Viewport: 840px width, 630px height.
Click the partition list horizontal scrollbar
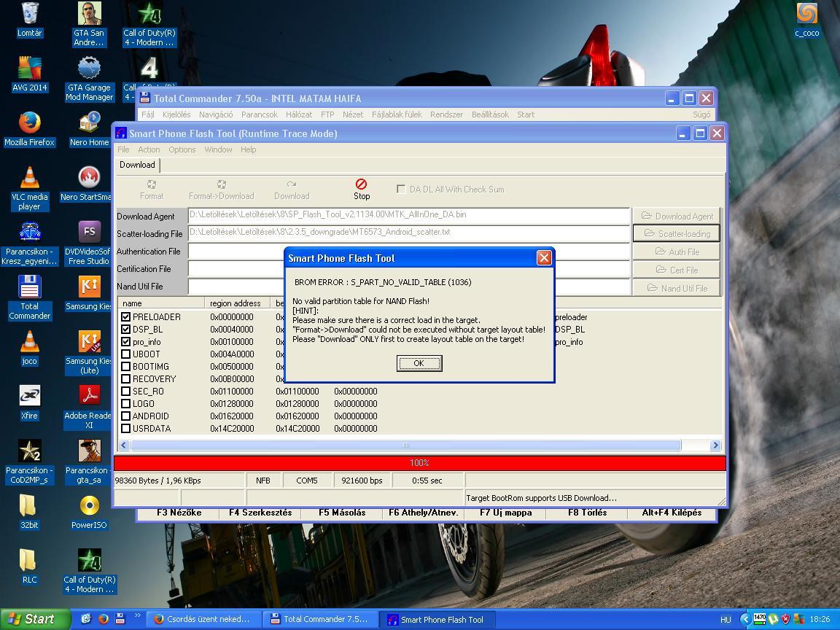pyautogui.click(x=406, y=446)
